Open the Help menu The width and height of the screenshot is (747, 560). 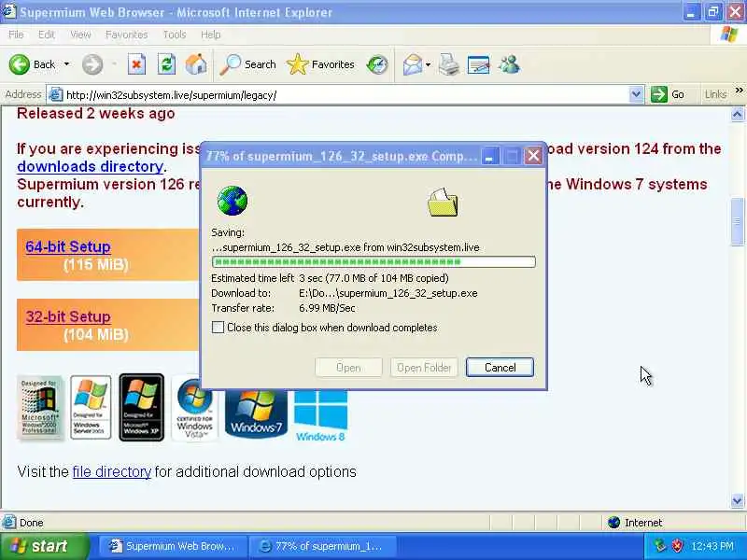coord(211,35)
